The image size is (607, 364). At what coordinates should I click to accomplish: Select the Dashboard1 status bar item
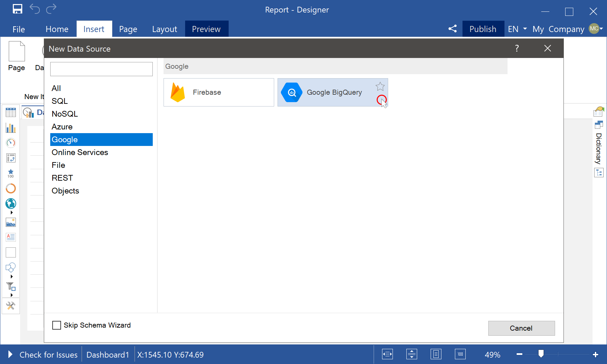108,355
